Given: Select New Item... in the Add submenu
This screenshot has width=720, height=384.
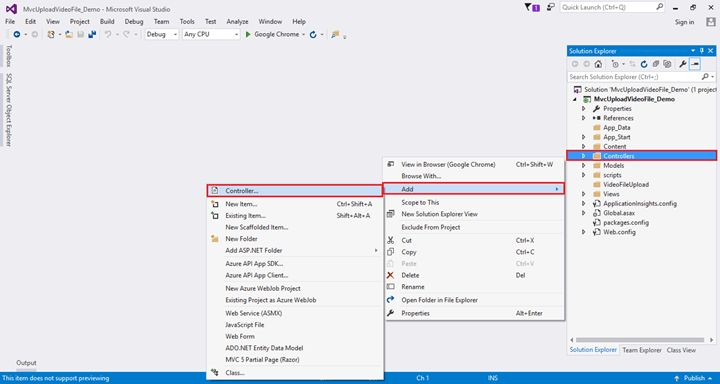Looking at the screenshot, I should (294, 204).
